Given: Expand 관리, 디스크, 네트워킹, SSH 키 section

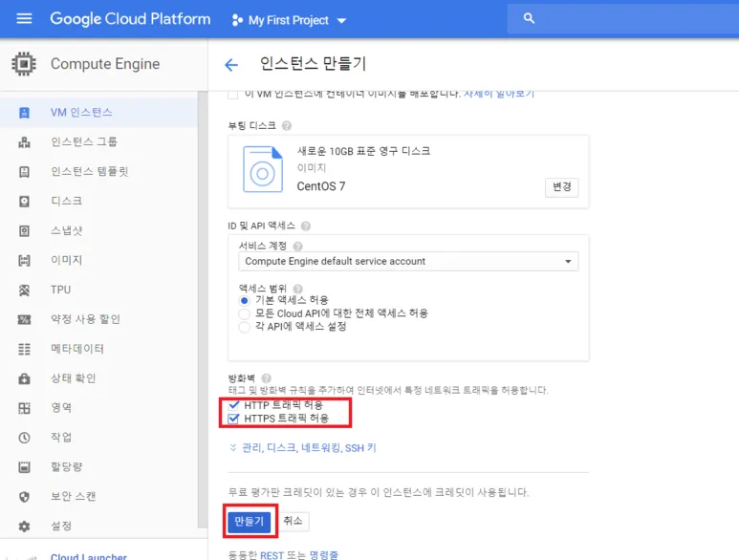Looking at the screenshot, I should point(302,448).
